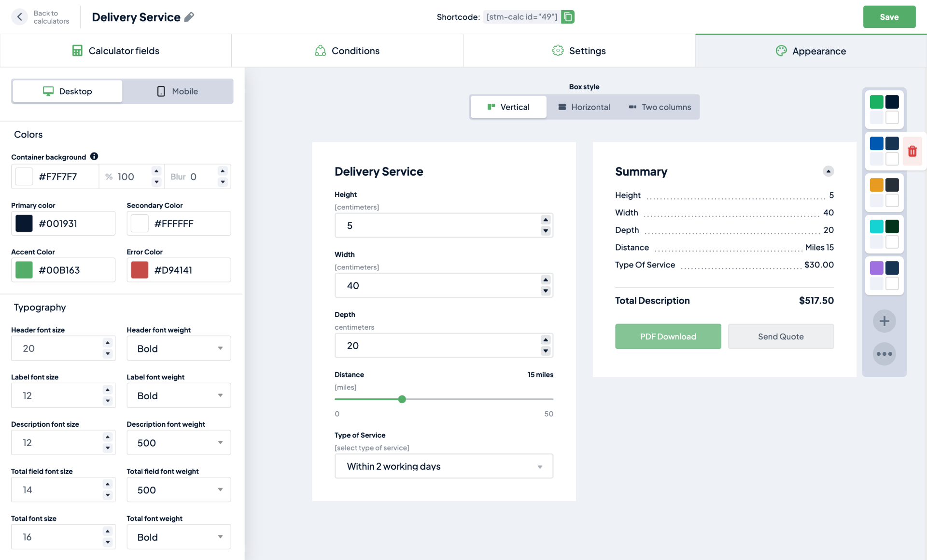Select the Horizontal box style
The height and width of the screenshot is (560, 927).
[x=584, y=107]
